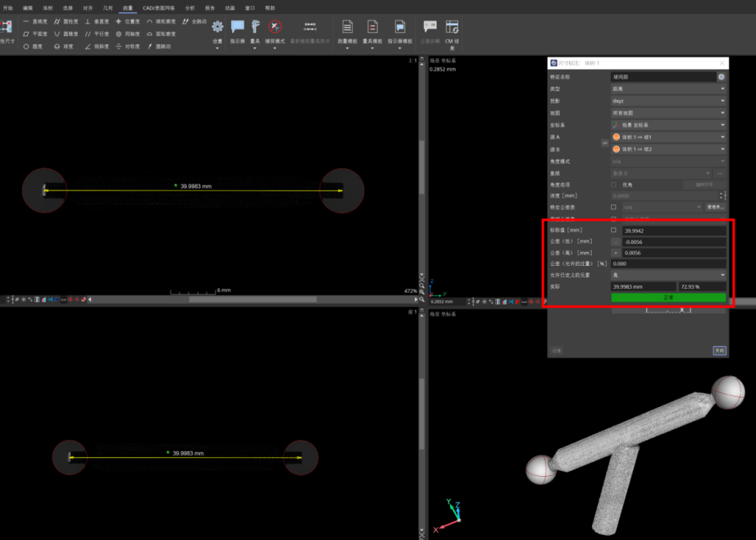Image resolution: width=756 pixels, height=540 pixels.
Task: Select the 面轮廓度 surface profile tool
Action: (162, 34)
